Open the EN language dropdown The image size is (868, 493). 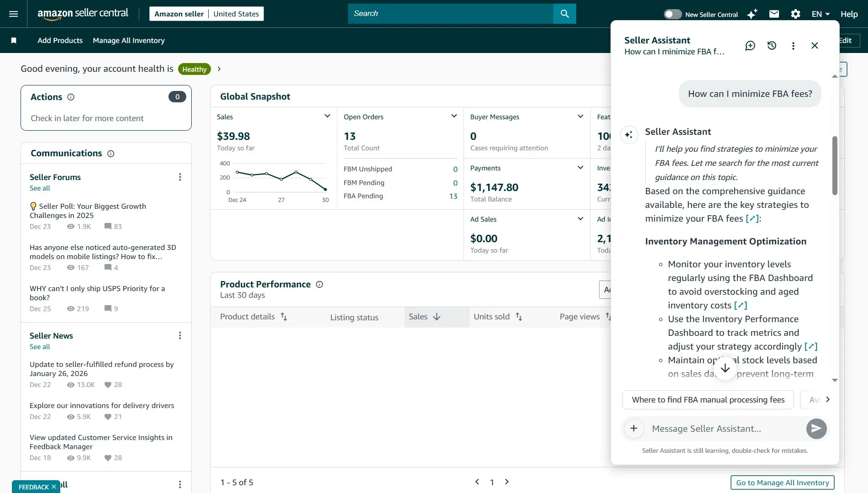coord(820,14)
